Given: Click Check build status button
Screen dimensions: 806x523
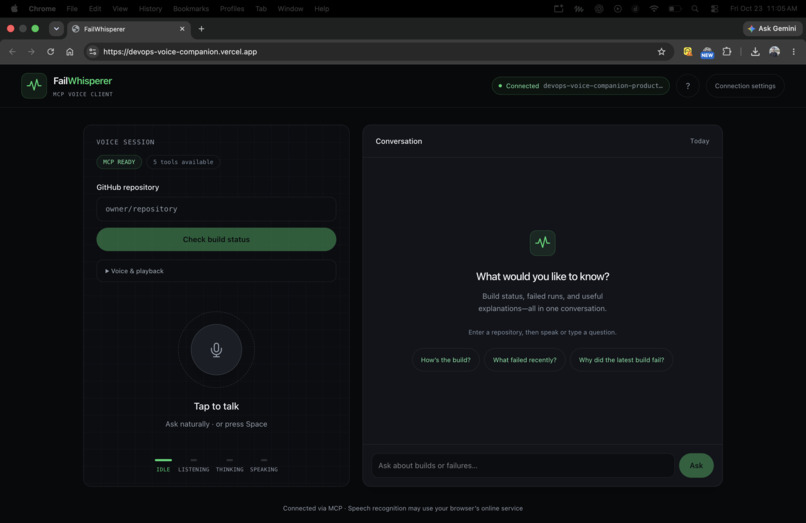Looking at the screenshot, I should point(216,240).
